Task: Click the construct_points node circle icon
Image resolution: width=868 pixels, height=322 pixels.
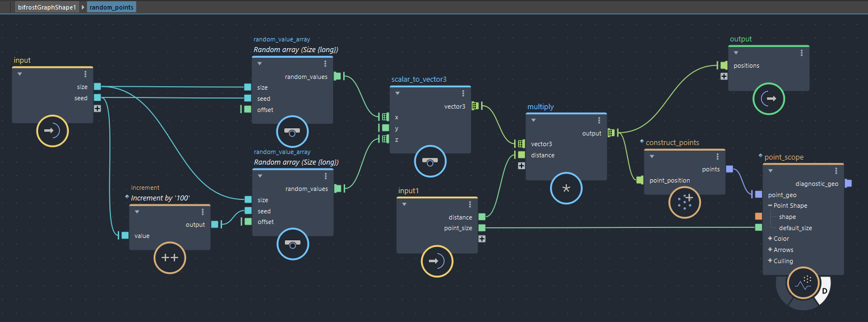Action: click(685, 202)
